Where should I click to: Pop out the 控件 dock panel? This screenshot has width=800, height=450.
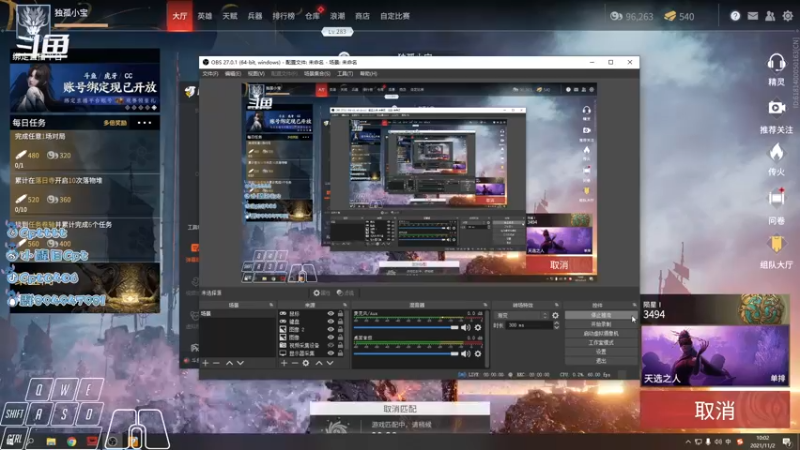coord(634,305)
